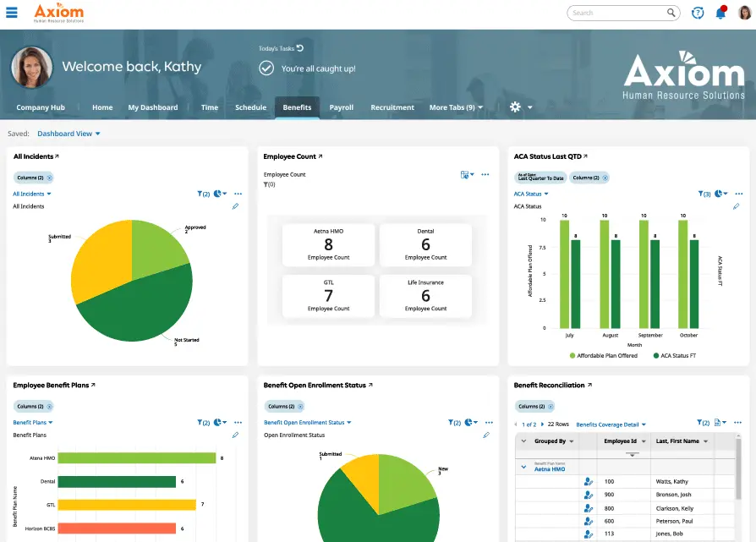Open export icon in Benefit Reconciliation
Image resolution: width=756 pixels, height=542 pixels.
click(x=720, y=423)
